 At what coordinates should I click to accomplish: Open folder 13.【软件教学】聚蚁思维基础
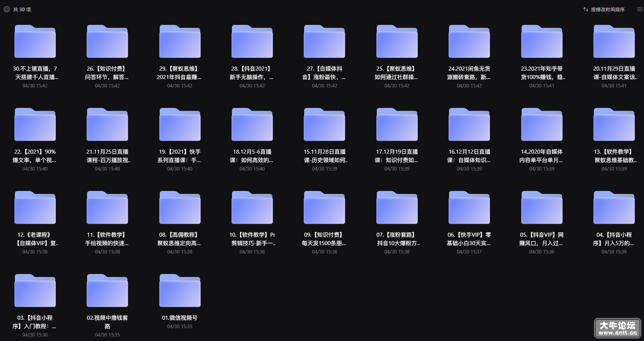tap(614, 124)
